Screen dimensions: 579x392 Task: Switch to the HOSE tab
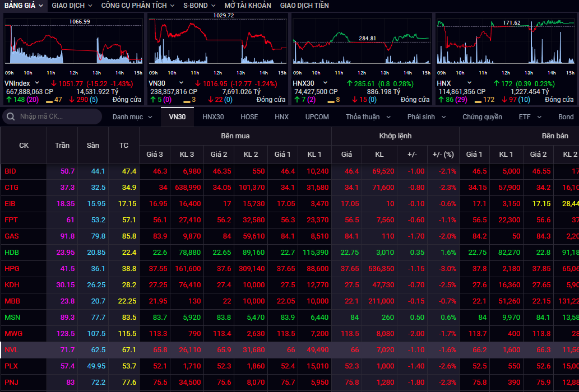pos(249,117)
